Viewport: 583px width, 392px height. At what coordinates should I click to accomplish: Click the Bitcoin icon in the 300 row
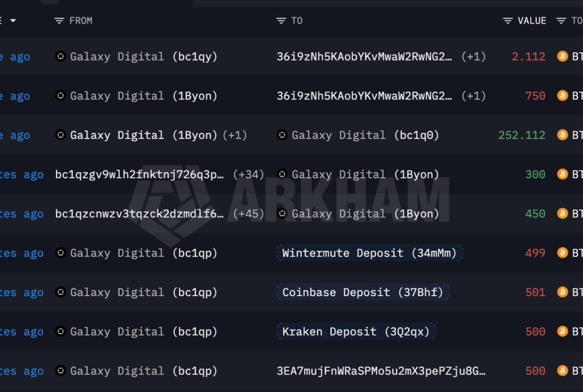[562, 174]
